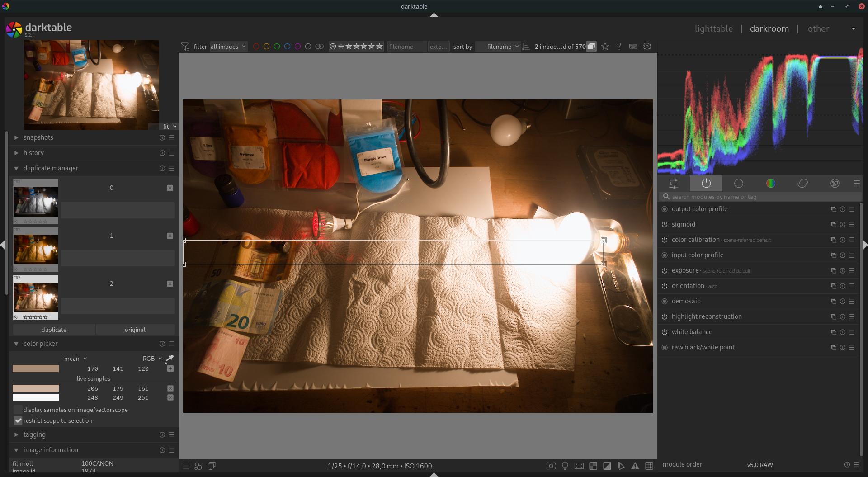
Task: Disable the exposure module power button
Action: click(x=665, y=271)
